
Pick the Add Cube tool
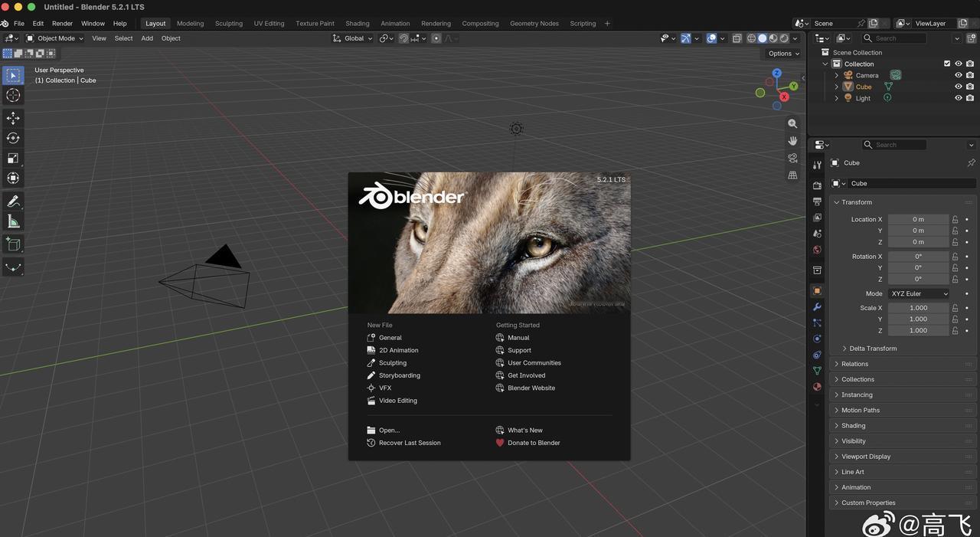(13, 244)
